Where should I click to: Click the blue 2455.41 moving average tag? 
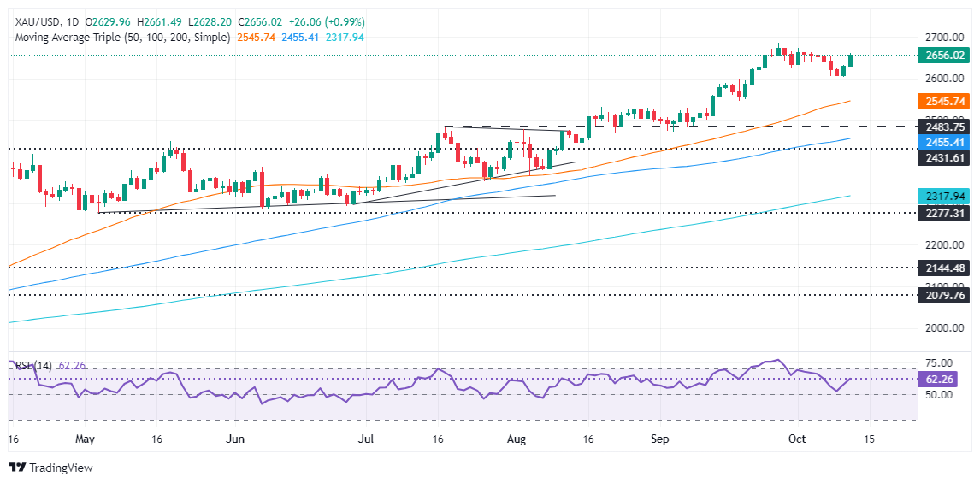(945, 143)
